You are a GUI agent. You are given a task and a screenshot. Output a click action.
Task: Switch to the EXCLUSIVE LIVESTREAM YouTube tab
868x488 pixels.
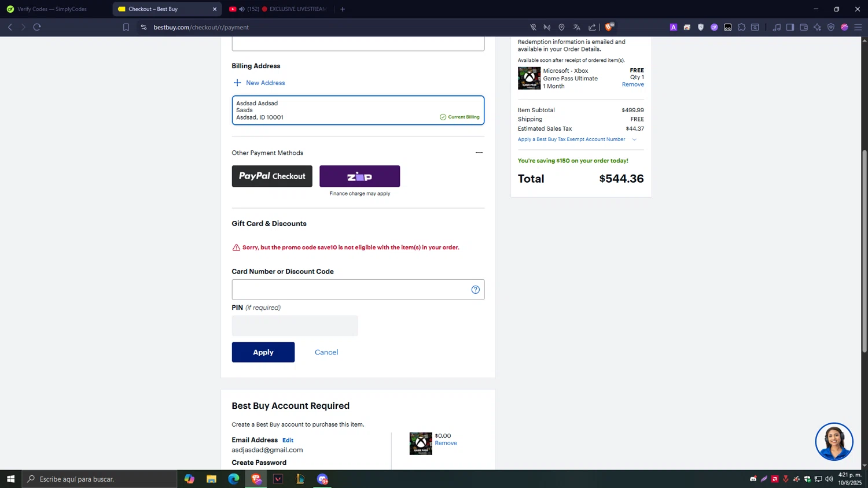click(278, 9)
